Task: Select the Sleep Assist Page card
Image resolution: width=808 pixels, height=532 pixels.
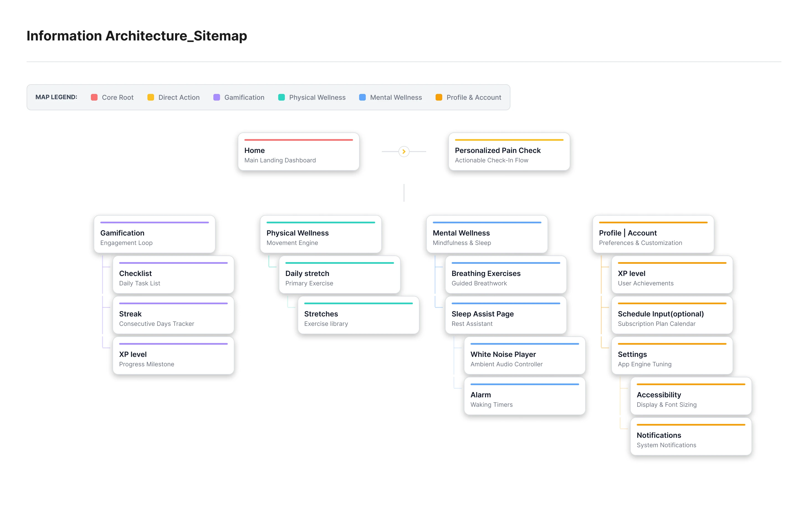Action: [505, 315]
